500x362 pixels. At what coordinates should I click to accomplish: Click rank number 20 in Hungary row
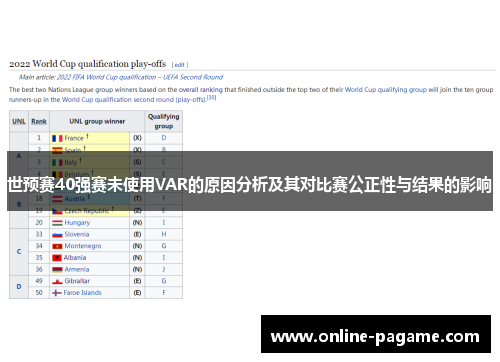pyautogui.click(x=39, y=223)
